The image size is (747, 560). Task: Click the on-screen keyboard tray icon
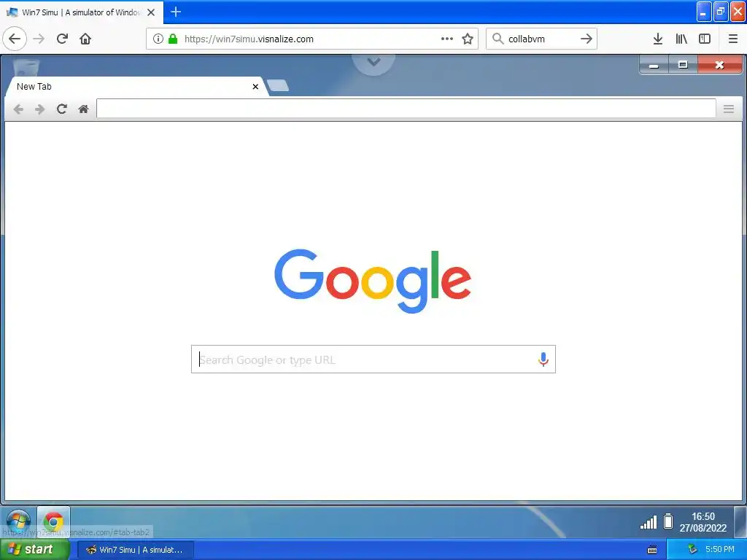(x=652, y=550)
